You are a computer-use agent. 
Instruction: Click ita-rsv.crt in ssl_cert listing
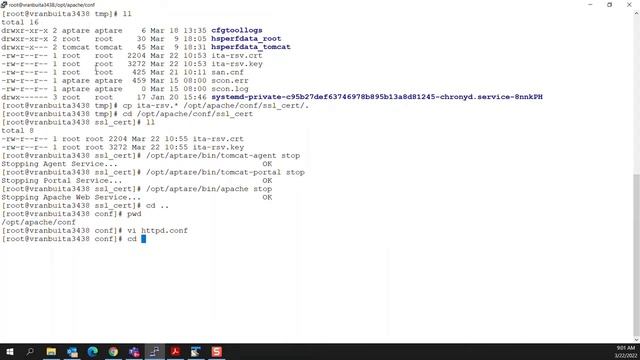(218, 139)
